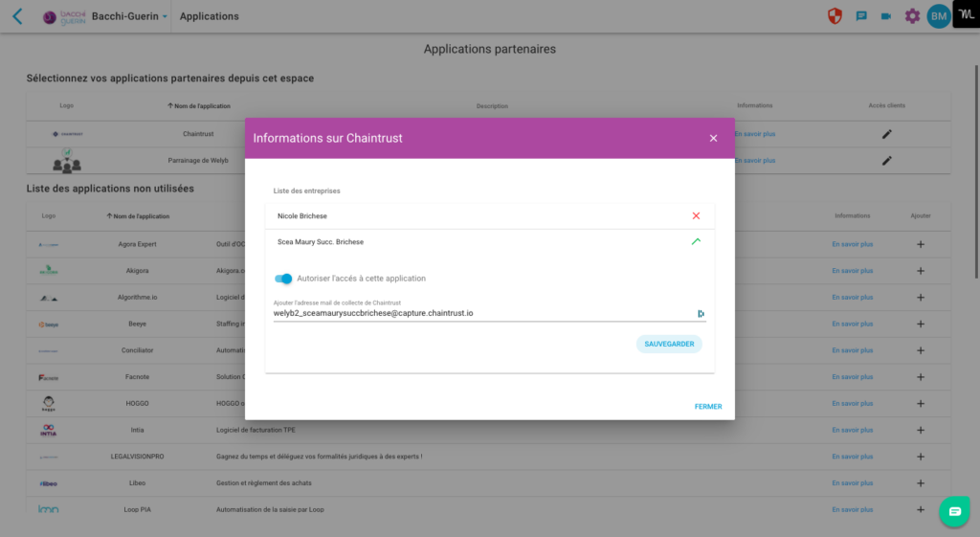This screenshot has height=537, width=980.
Task: Open En savoir plus for Agora Expert
Action: [852, 244]
